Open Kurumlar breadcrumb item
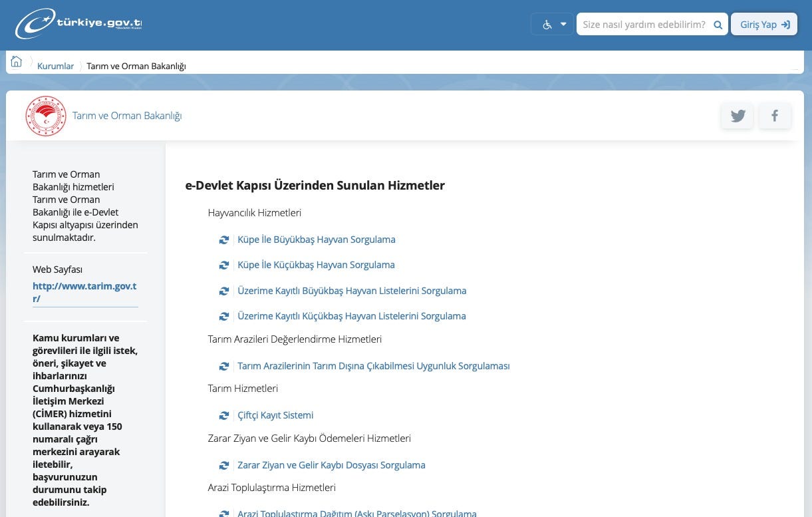The height and width of the screenshot is (517, 812). (55, 66)
